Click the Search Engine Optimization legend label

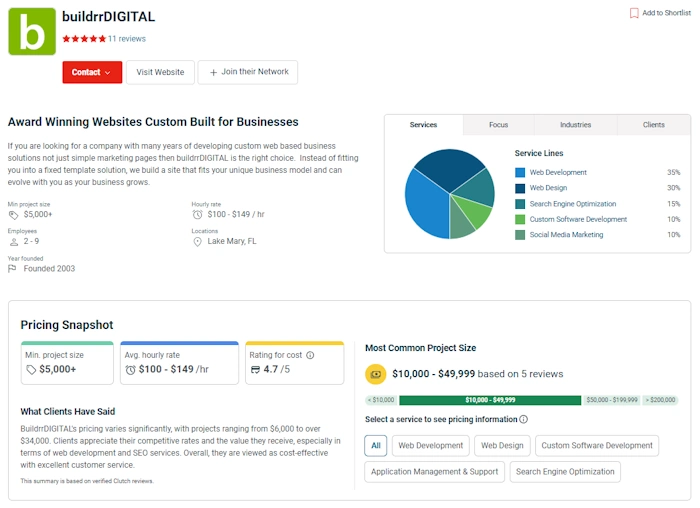point(573,204)
